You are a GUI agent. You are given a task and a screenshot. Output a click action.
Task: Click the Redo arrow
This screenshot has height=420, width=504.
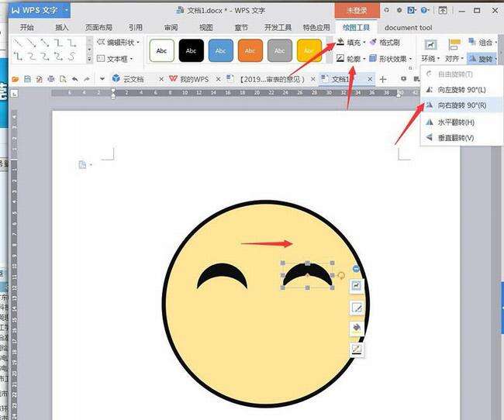tap(87, 79)
